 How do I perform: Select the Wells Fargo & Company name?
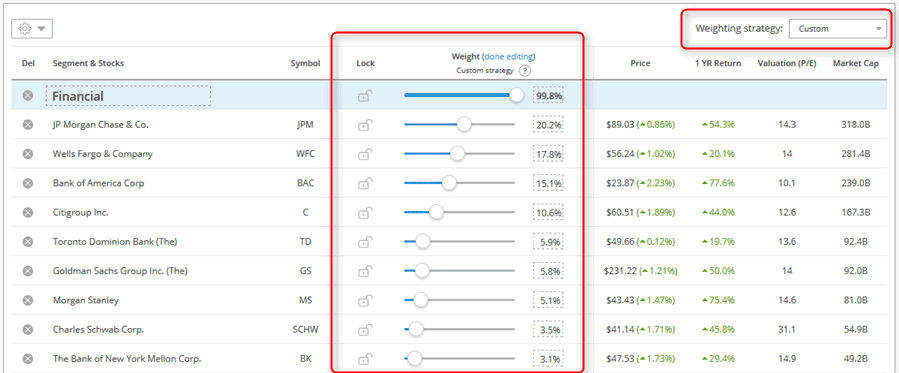click(103, 154)
